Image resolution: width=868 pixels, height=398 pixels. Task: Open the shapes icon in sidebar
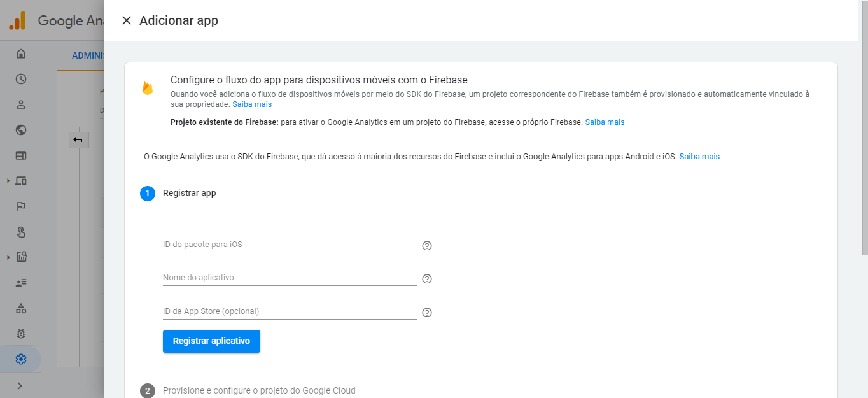pyautogui.click(x=21, y=308)
